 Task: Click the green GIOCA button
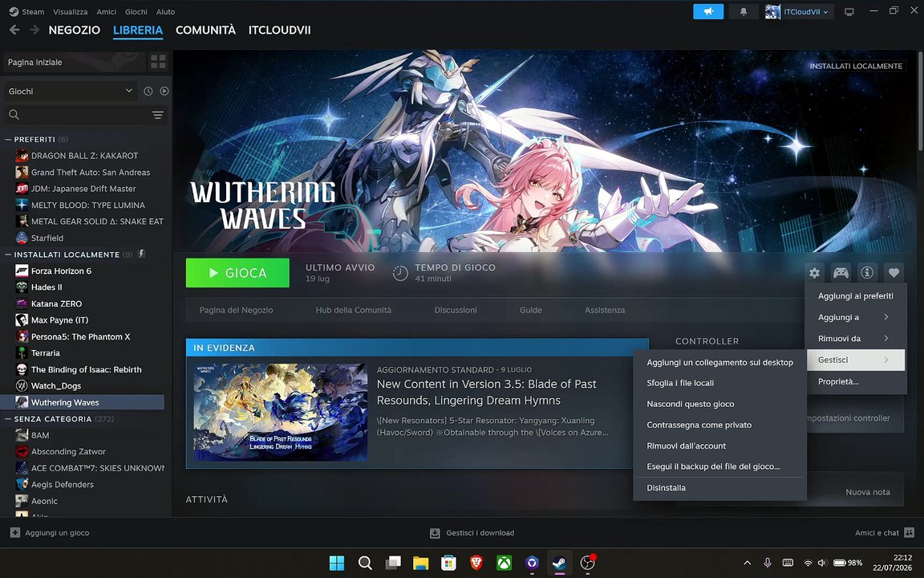[237, 272]
